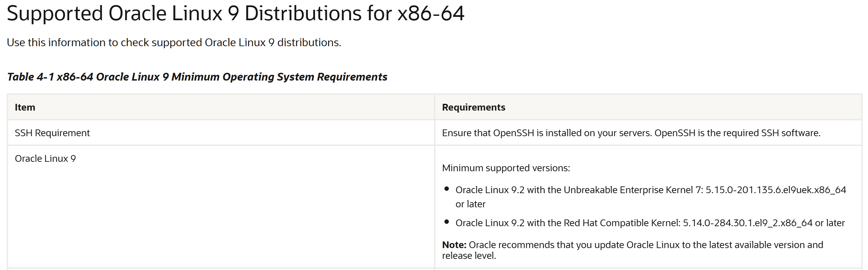Click the Item column header
Image resolution: width=868 pixels, height=270 pixels.
(25, 107)
